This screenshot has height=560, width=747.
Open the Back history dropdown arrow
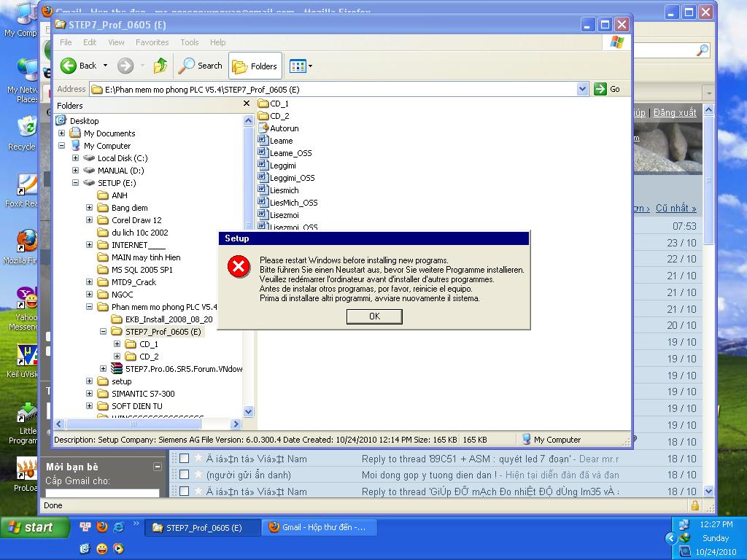pyautogui.click(x=105, y=66)
